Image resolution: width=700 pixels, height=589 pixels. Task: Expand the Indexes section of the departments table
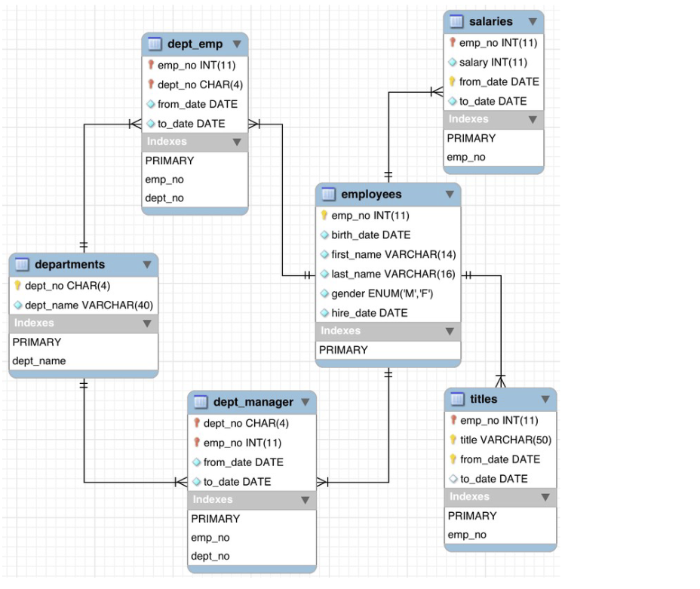83,323
